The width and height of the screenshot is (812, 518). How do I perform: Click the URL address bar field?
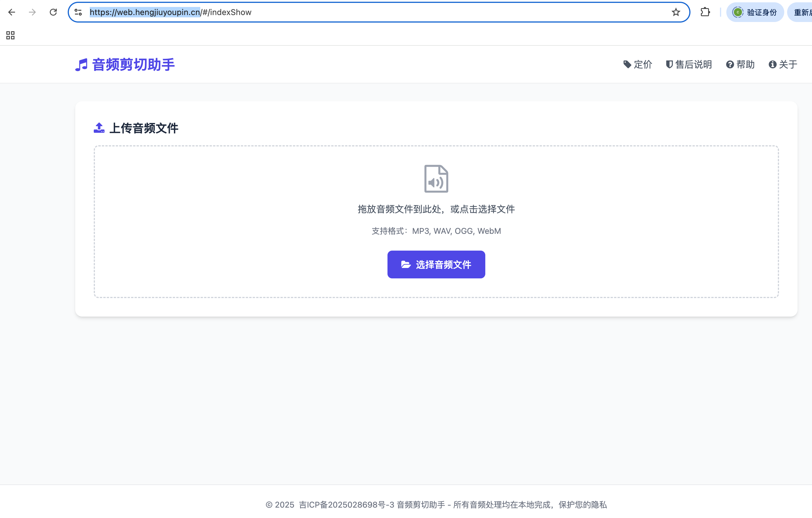371,12
